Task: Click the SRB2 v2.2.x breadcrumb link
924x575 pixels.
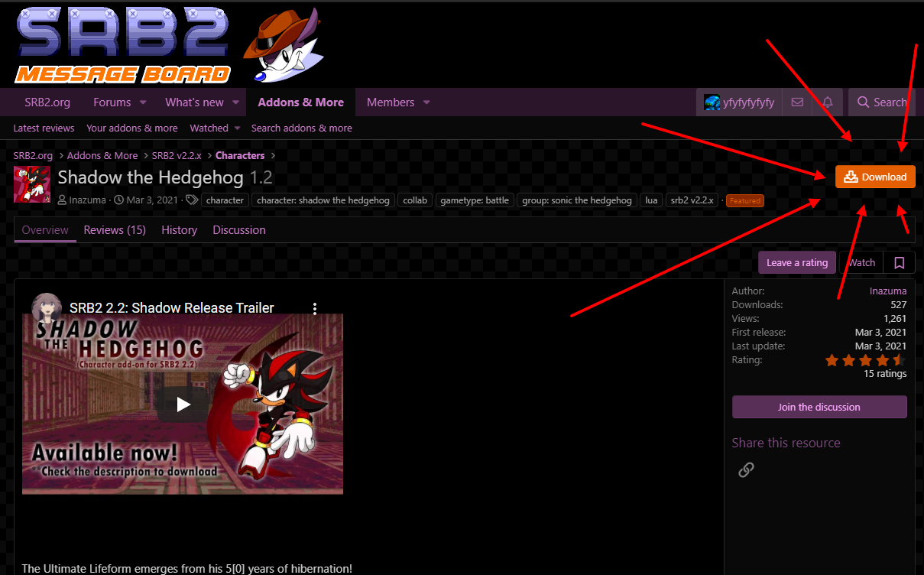Action: [x=177, y=155]
